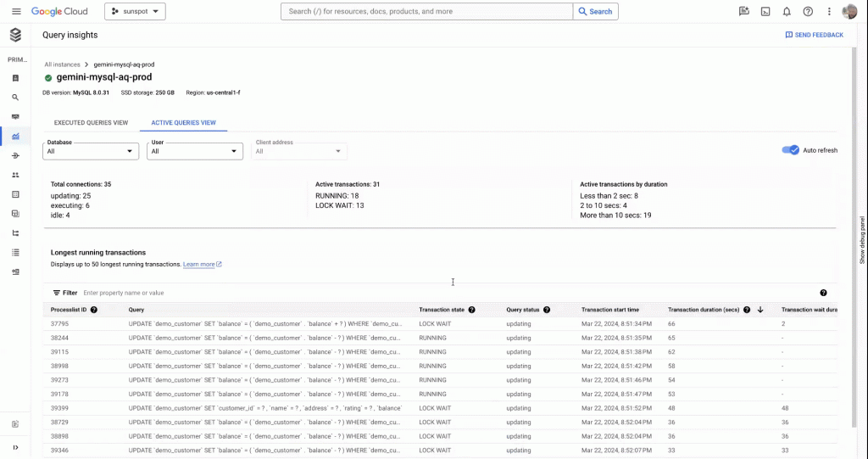Open the Learn more link

pos(202,265)
